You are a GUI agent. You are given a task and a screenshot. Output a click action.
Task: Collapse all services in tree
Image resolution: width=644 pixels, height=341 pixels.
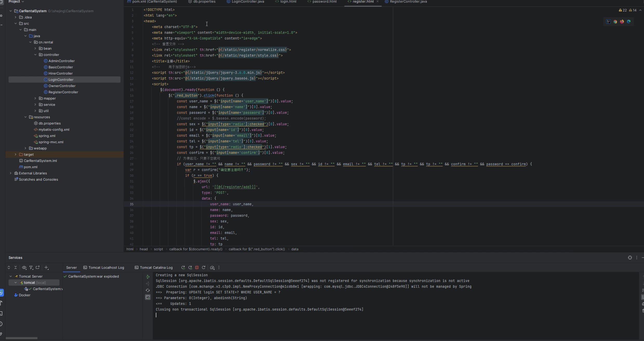coord(16,267)
